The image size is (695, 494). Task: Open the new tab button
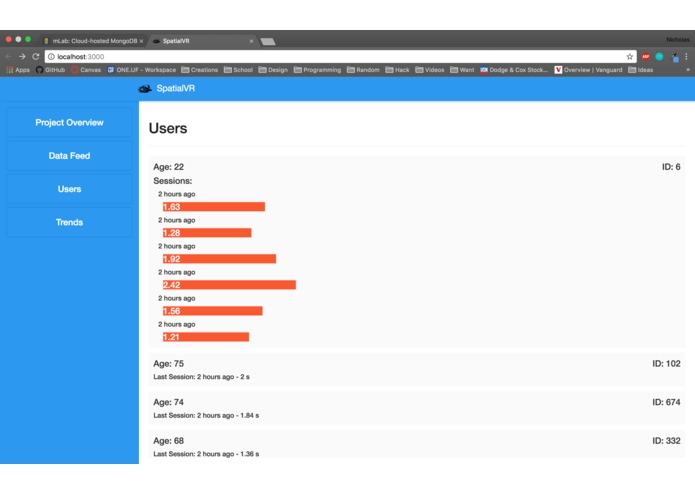click(268, 42)
